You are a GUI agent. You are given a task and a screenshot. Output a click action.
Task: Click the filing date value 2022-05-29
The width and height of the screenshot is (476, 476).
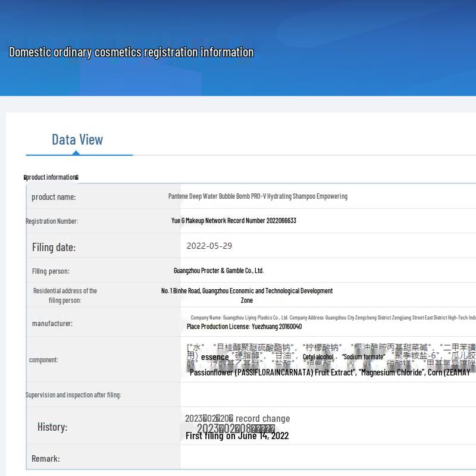click(x=209, y=246)
